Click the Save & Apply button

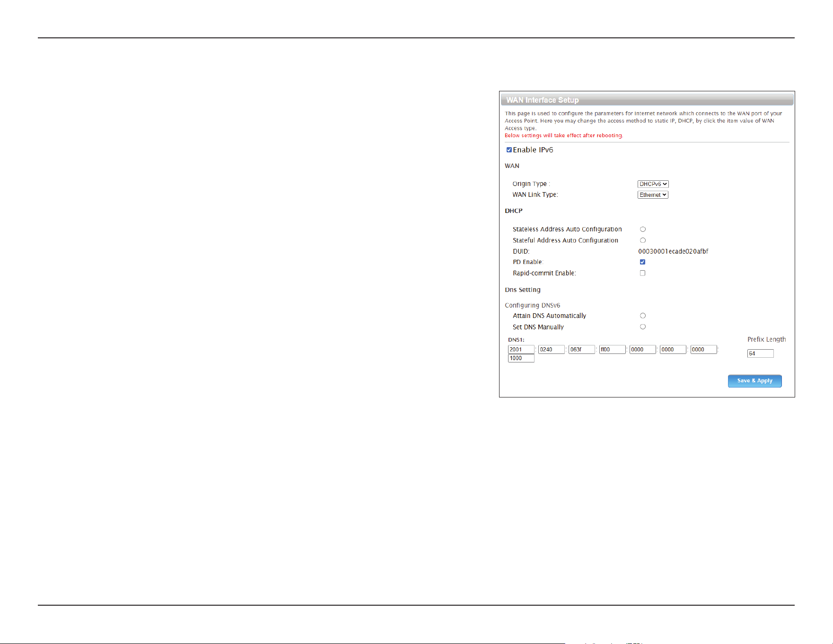click(x=754, y=381)
